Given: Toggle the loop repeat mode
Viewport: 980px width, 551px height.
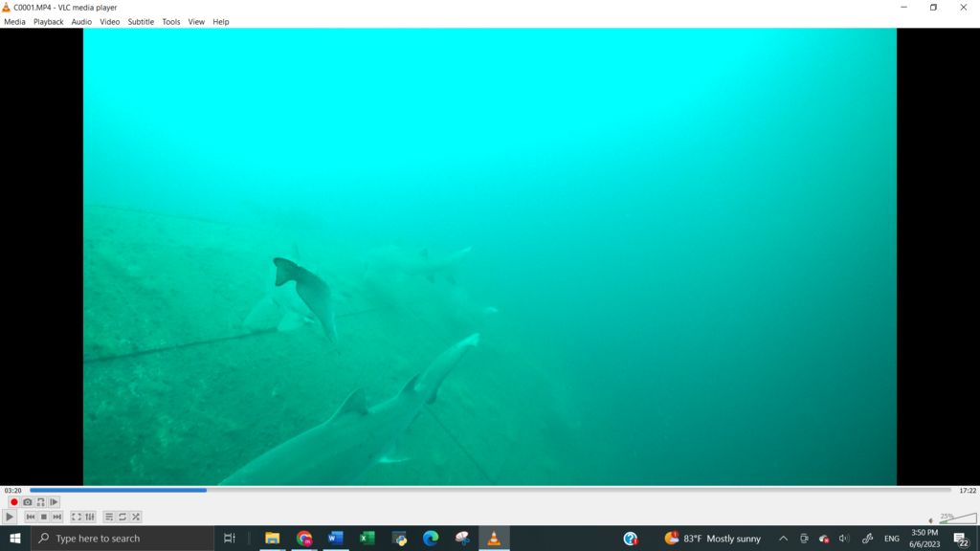Looking at the screenshot, I should pos(122,517).
